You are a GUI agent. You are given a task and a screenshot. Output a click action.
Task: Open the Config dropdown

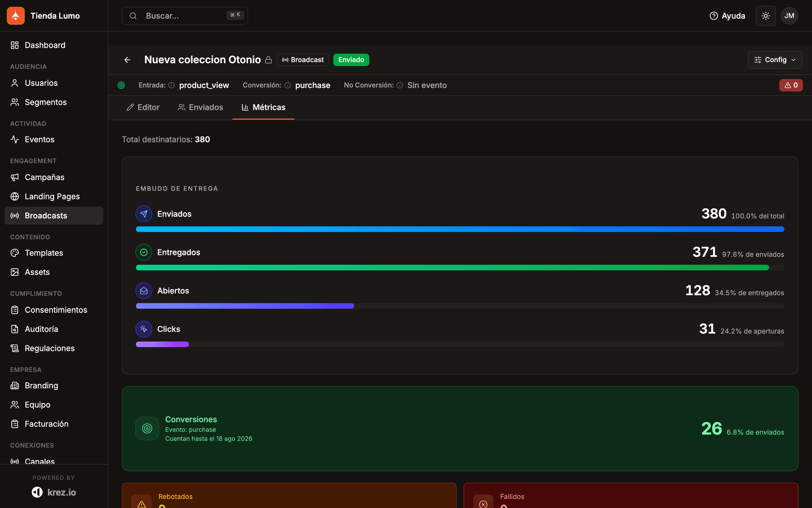coord(775,60)
